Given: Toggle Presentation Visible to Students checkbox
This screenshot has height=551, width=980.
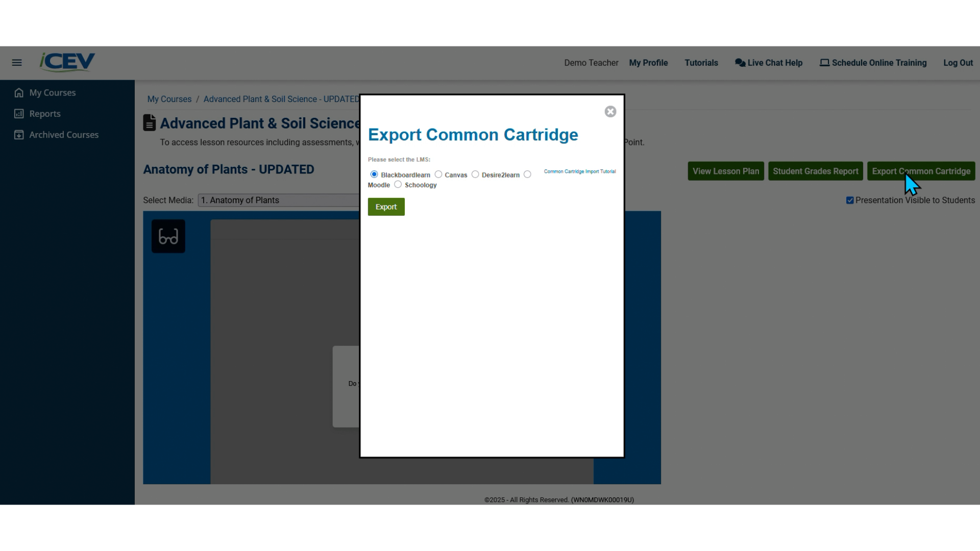Looking at the screenshot, I should (x=850, y=201).
